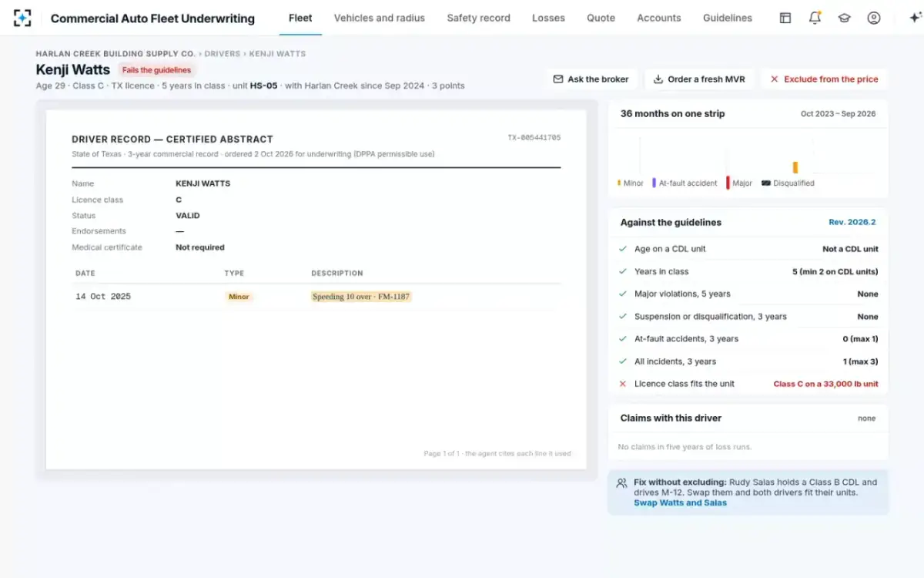Click the checkmark beside Age on a CDL unit
This screenshot has height=578, width=924.
(623, 249)
